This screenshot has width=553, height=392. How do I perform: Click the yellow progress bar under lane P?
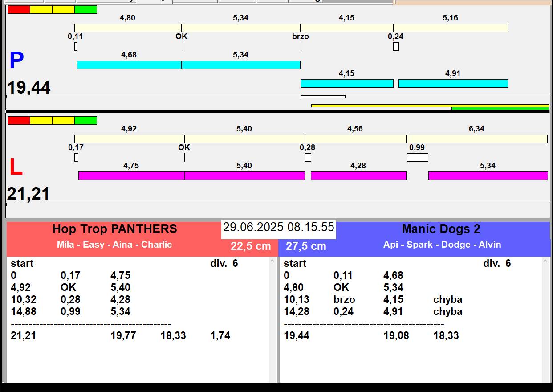381,106
